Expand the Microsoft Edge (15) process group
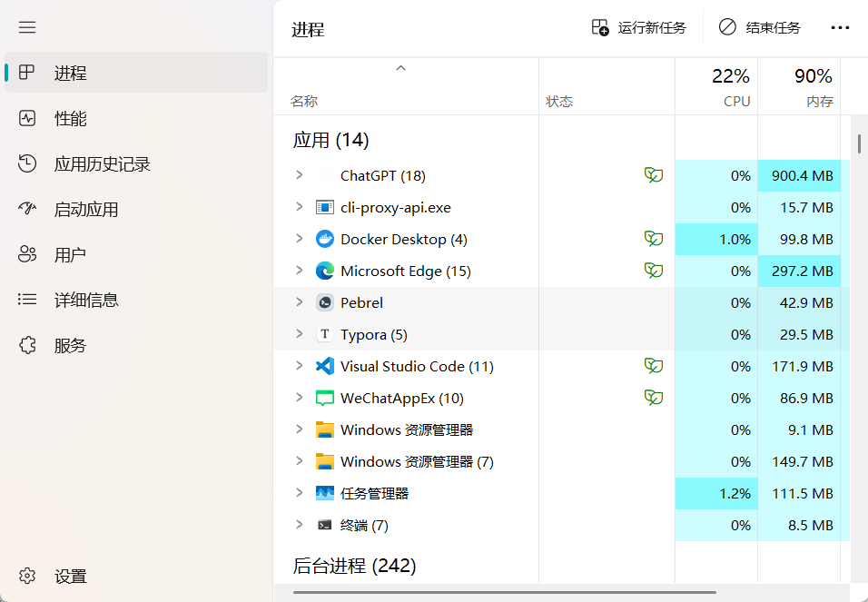Image resolution: width=868 pixels, height=602 pixels. click(300, 271)
